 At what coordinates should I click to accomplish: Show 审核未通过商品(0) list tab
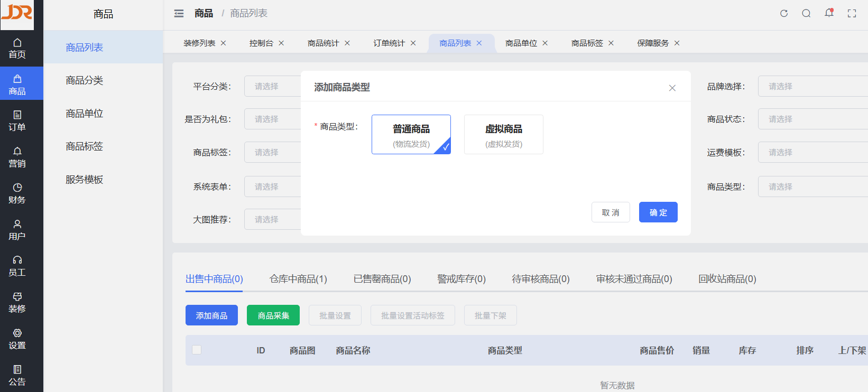tap(634, 279)
